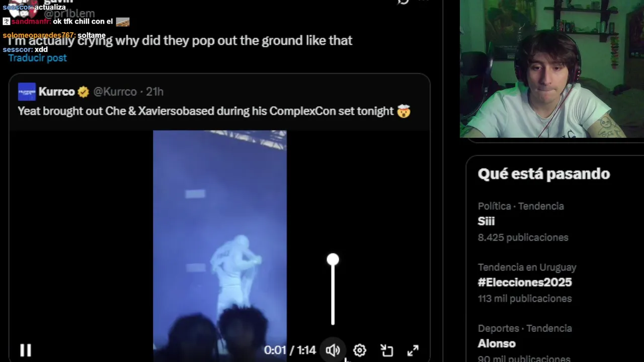Click the streamer webcam overlay
Image resolution: width=644 pixels, height=362 pixels.
tap(552, 69)
